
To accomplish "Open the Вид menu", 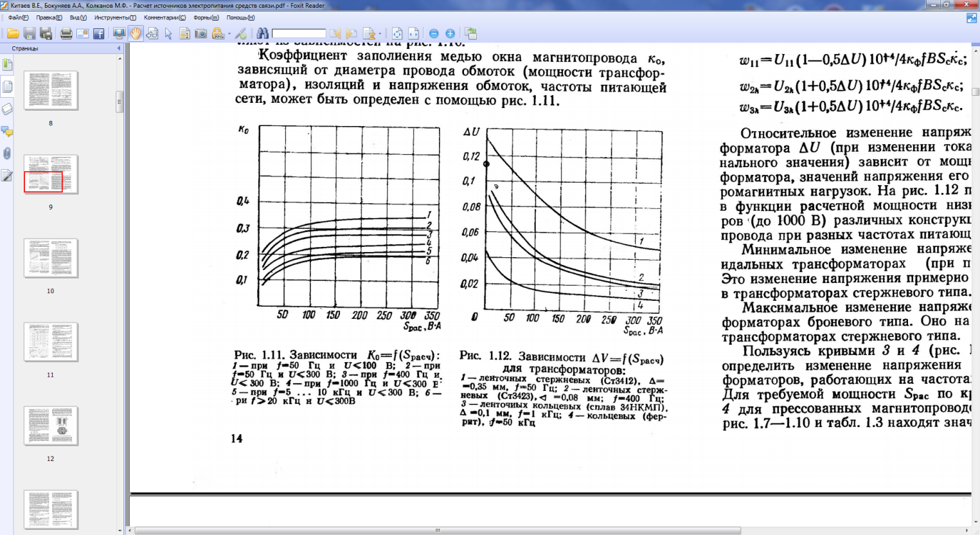I will click(78, 17).
